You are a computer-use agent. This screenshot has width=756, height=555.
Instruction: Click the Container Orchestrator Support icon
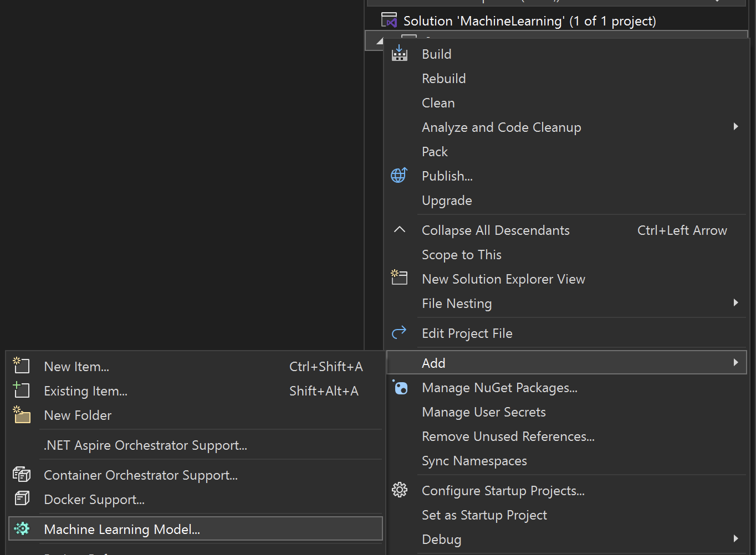[x=22, y=475]
